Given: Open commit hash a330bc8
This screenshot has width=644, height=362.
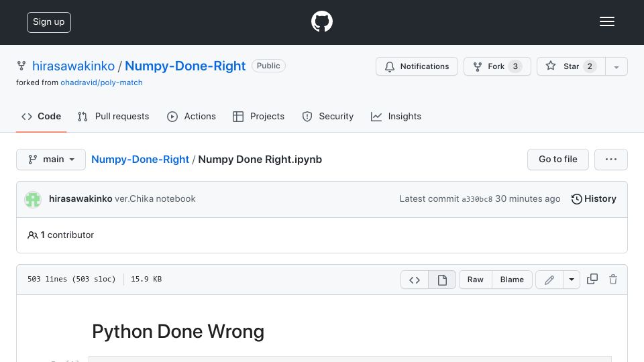Looking at the screenshot, I should pos(477,199).
